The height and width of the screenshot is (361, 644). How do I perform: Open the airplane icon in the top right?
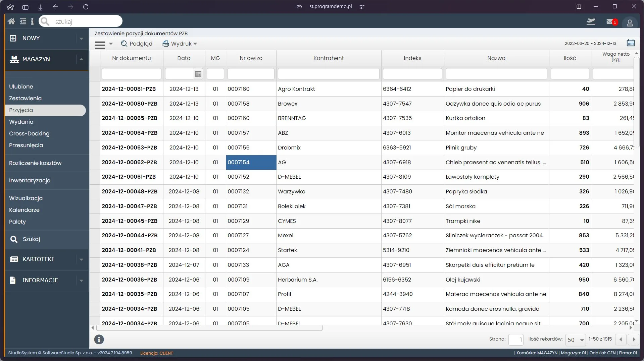tap(591, 22)
